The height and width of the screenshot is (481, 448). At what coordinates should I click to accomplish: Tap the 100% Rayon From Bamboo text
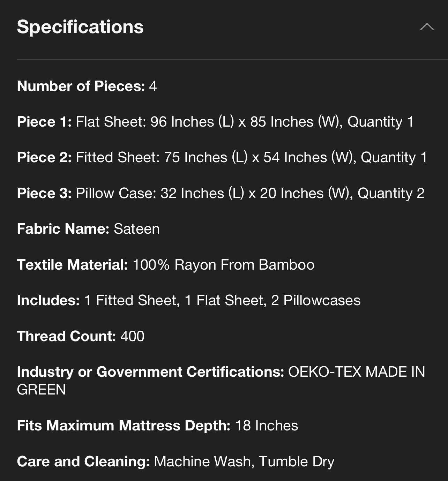pyautogui.click(x=224, y=265)
